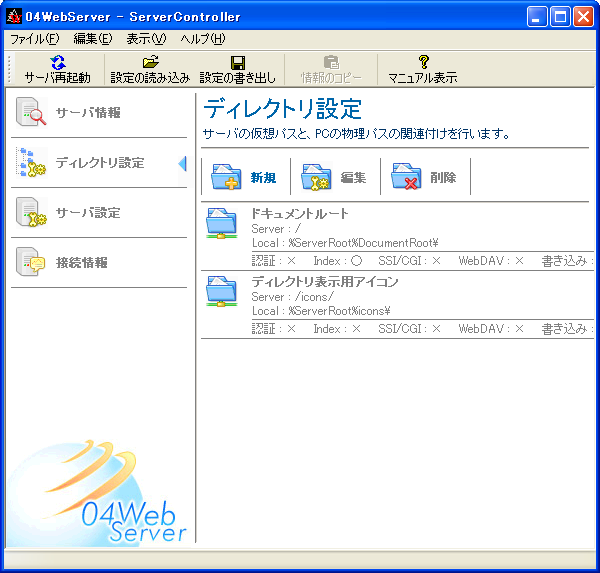Click 新規 folder-plus icon

pos(226,177)
